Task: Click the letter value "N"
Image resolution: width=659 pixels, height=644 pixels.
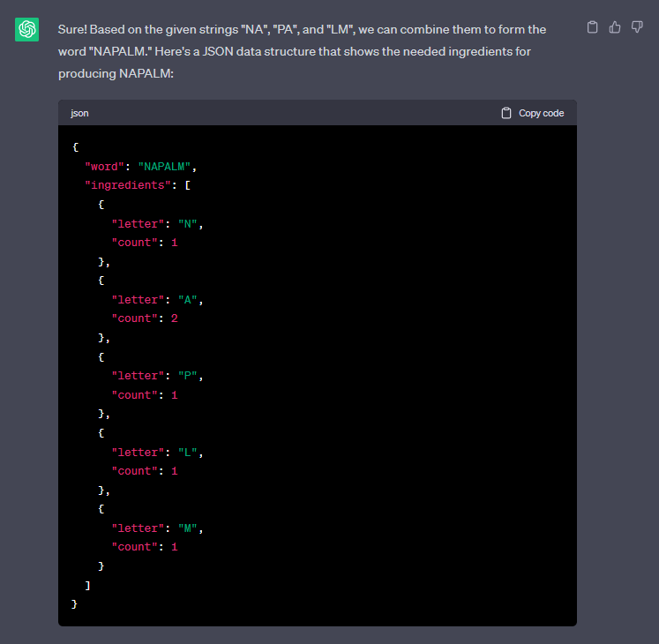Action: click(x=187, y=224)
